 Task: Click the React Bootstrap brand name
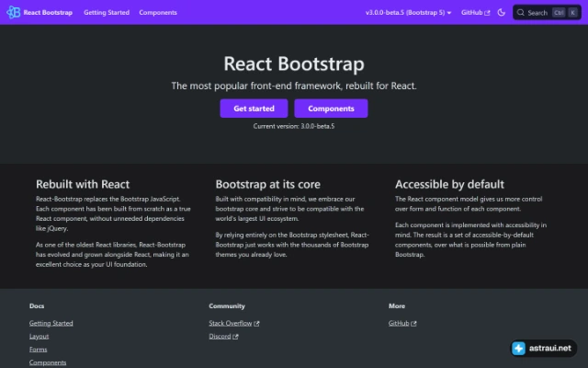pos(48,12)
